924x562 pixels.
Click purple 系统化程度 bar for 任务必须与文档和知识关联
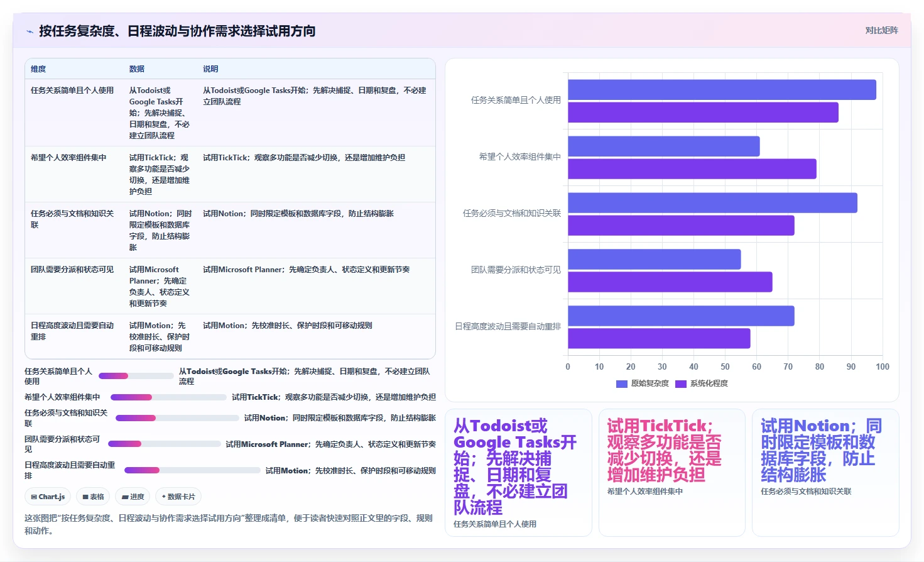coord(681,225)
